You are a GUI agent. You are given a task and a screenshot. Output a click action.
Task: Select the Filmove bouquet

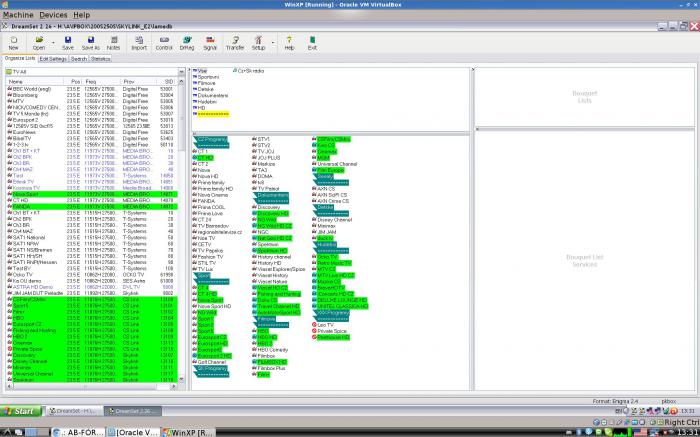point(204,83)
